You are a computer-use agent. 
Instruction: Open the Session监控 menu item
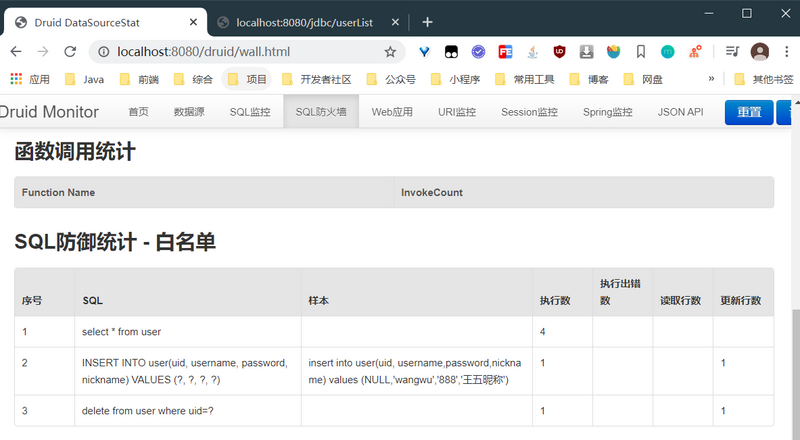coord(530,112)
